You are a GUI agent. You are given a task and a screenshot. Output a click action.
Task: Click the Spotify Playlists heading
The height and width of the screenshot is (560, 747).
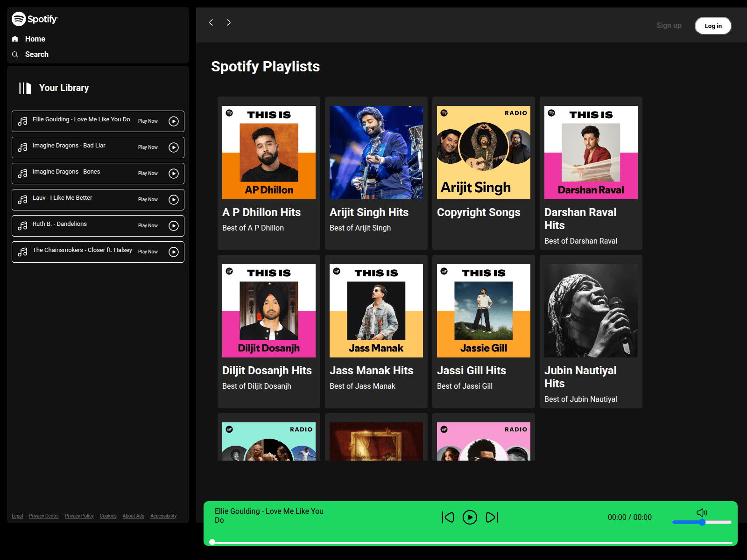(x=265, y=66)
